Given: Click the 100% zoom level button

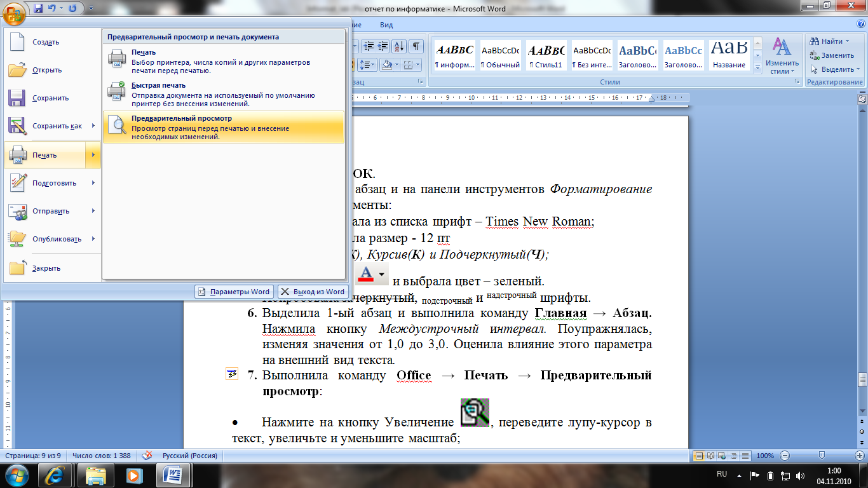Looking at the screenshot, I should [x=765, y=456].
